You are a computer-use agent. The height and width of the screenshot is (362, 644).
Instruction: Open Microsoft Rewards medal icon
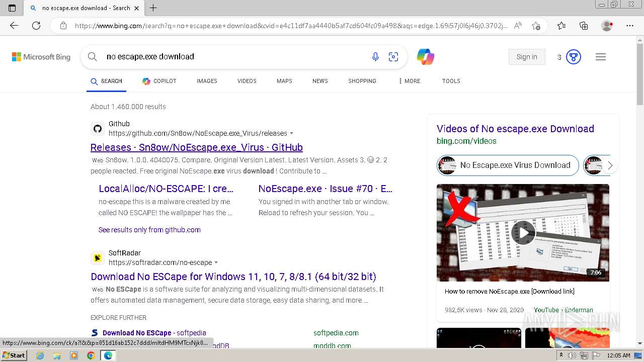click(x=574, y=57)
